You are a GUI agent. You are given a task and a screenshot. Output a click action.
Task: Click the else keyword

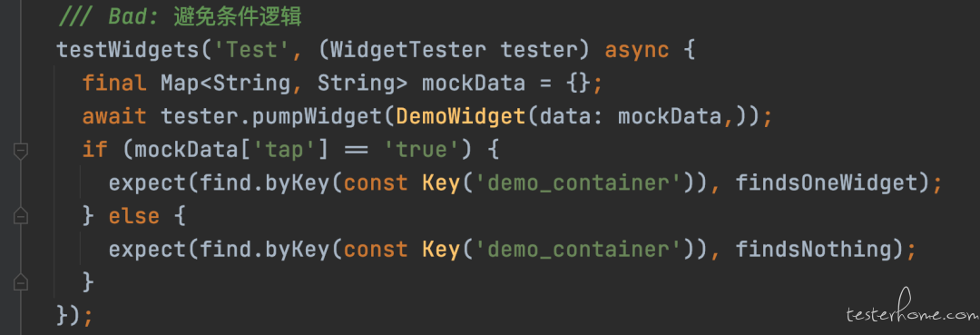click(134, 216)
